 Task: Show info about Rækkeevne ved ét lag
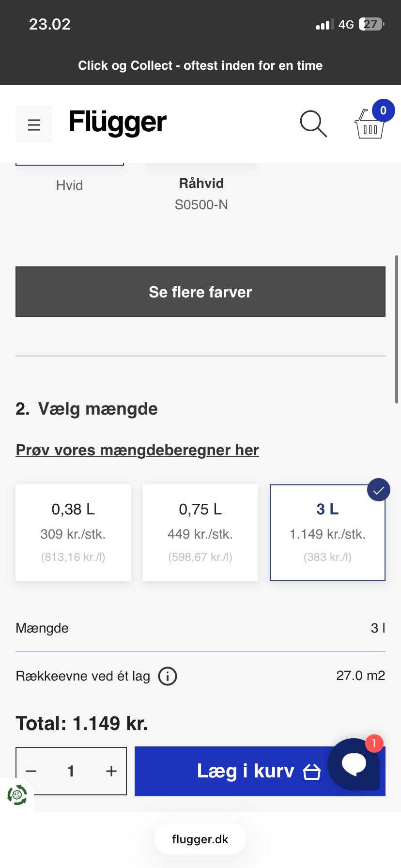(x=168, y=676)
